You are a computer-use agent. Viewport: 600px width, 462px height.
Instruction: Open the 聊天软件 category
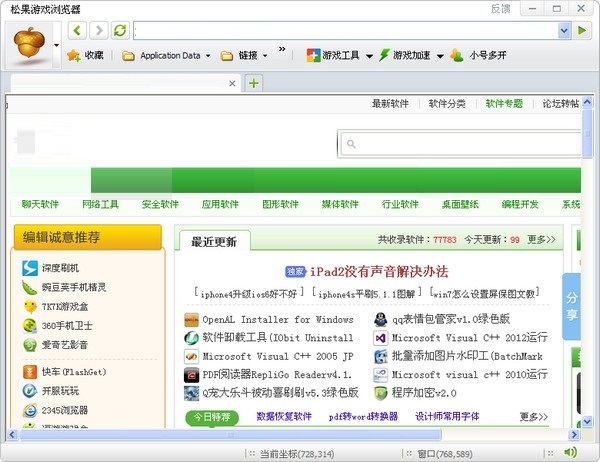pyautogui.click(x=40, y=204)
